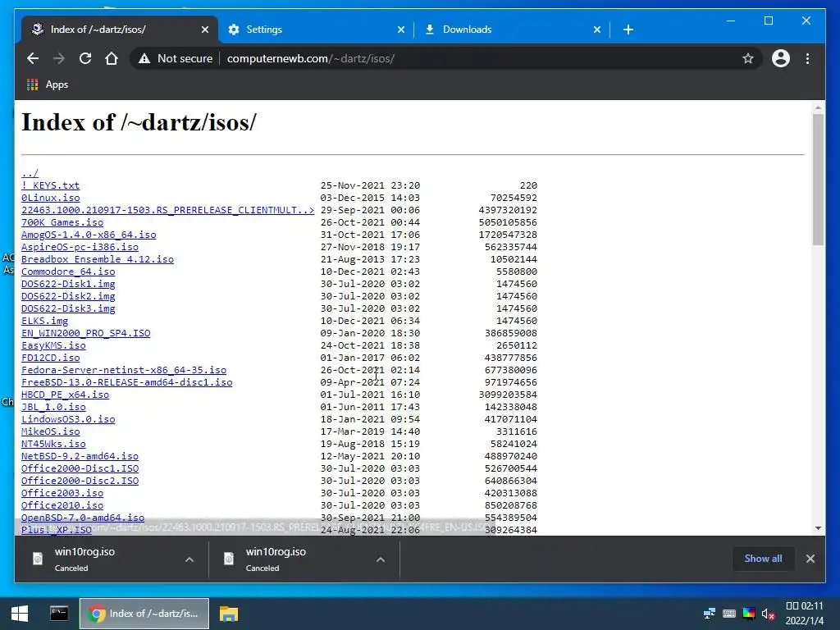Viewport: 840px width, 630px height.
Task: Close the Downloads tab
Action: click(597, 30)
